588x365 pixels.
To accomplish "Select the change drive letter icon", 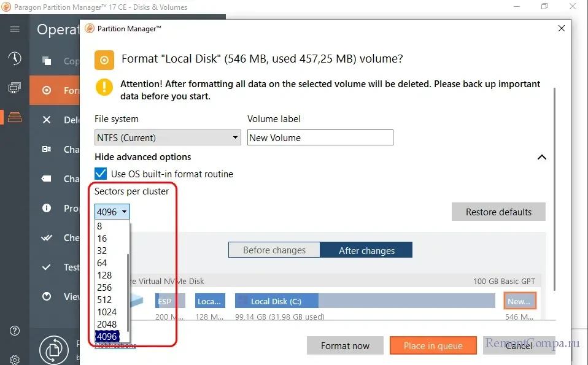I will (47, 149).
